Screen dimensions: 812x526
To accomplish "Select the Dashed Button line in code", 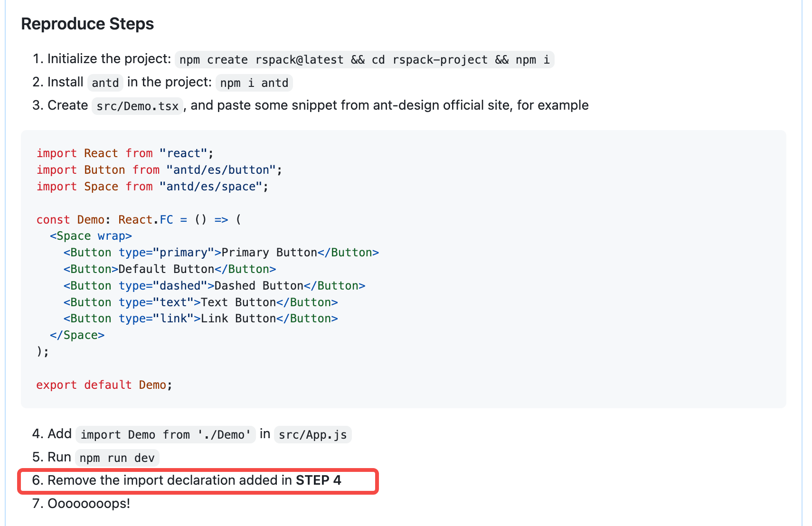I will 214,285.
